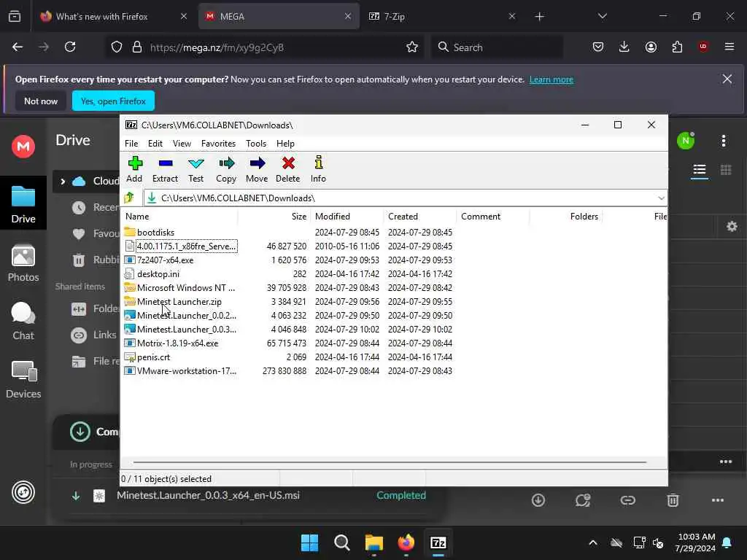Select the desktop.ini file
Viewport: 747px width, 560px height.
(158, 274)
